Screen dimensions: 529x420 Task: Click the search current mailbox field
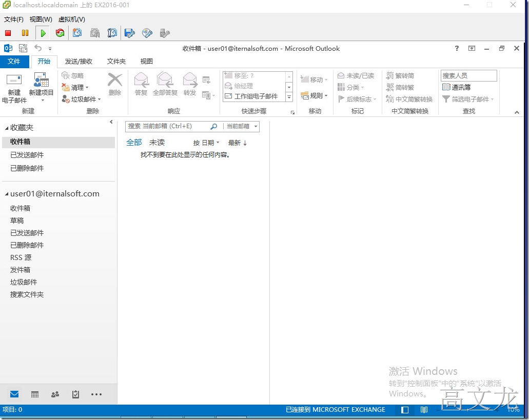[x=168, y=126]
